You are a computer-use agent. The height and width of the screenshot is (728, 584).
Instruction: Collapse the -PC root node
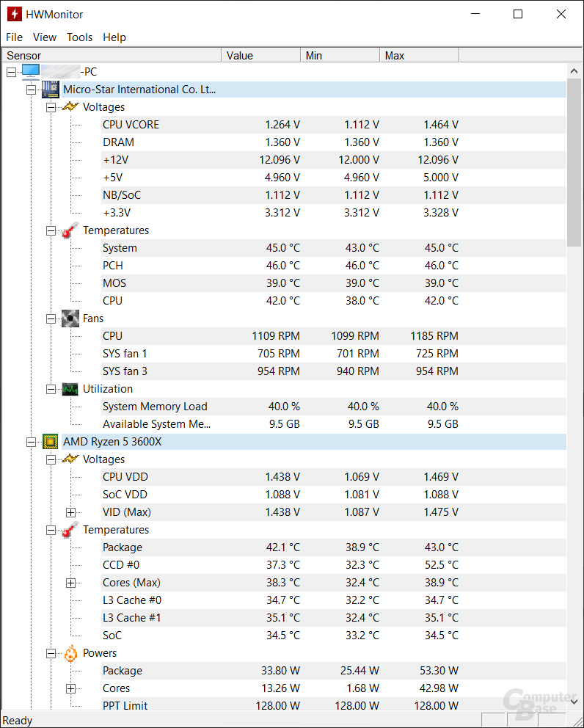tap(11, 72)
